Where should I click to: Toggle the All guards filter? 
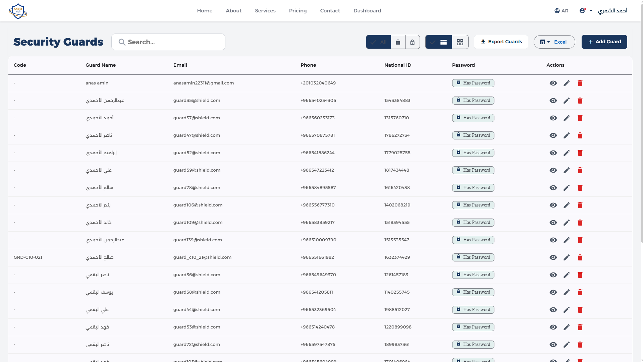[378, 42]
